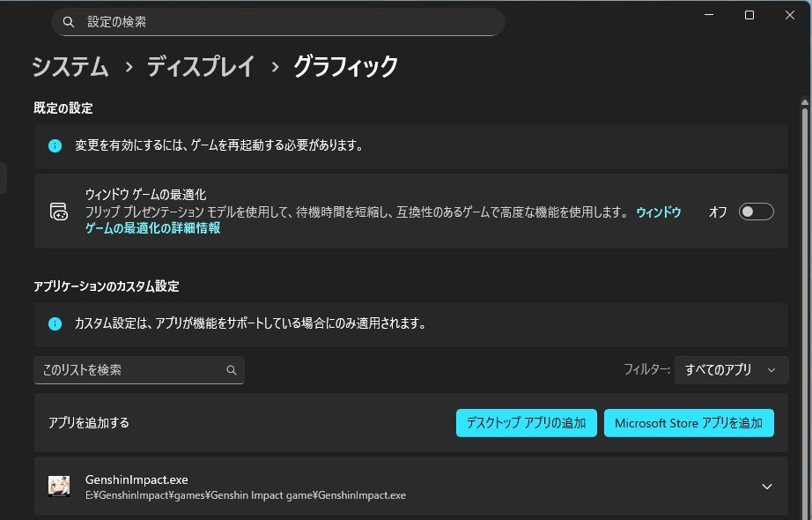The width and height of the screenshot is (812, 520).
Task: Click the info icon beside the custom settings notice
Action: coord(55,323)
